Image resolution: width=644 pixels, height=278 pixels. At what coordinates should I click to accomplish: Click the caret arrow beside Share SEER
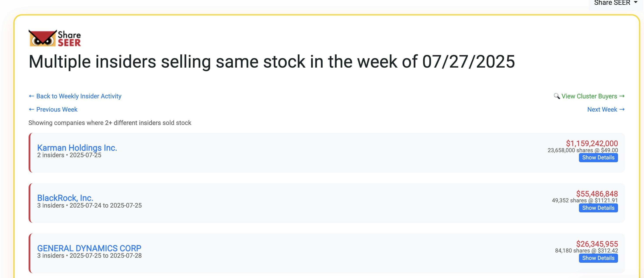[635, 2]
